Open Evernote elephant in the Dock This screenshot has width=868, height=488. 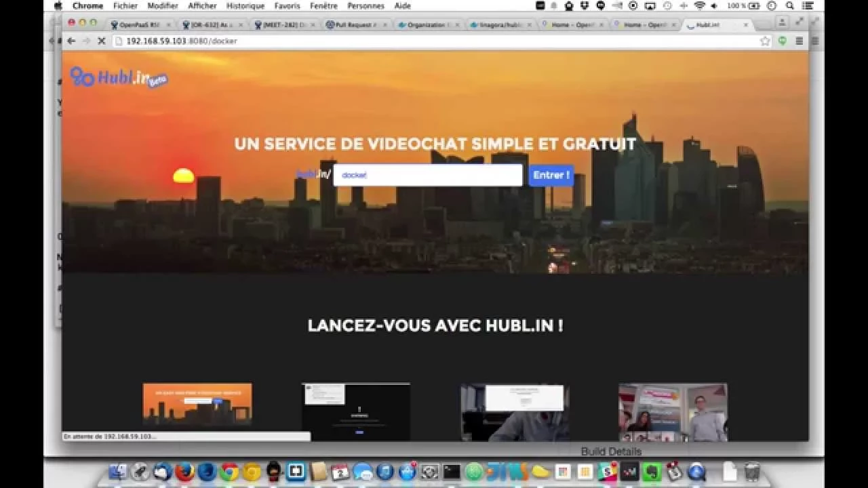(652, 472)
